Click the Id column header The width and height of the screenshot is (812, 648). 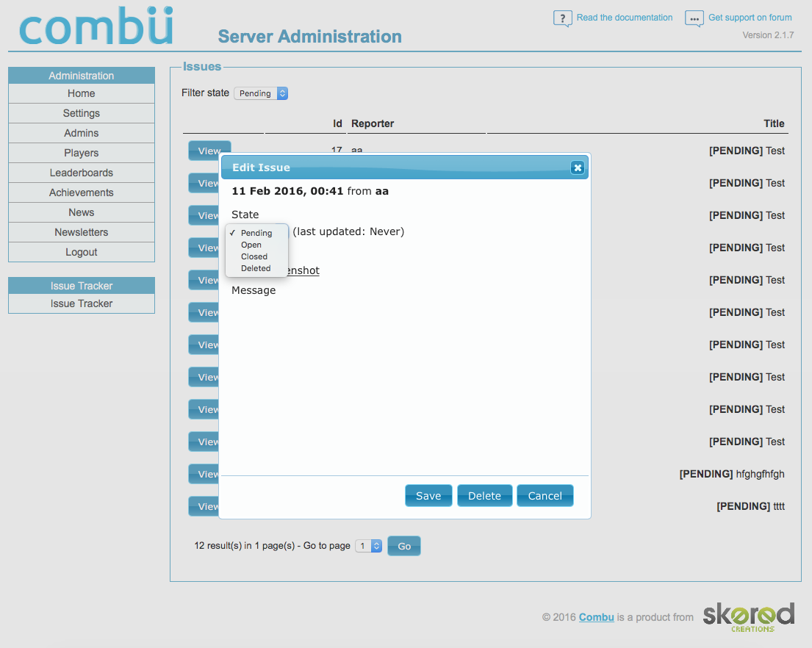tap(337, 123)
